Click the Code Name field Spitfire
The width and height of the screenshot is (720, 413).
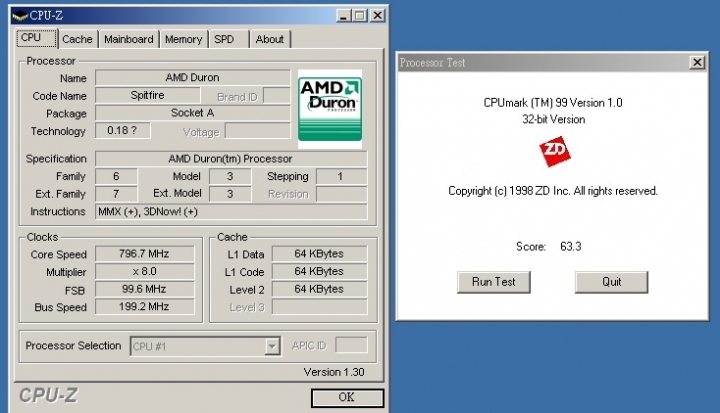pos(147,96)
